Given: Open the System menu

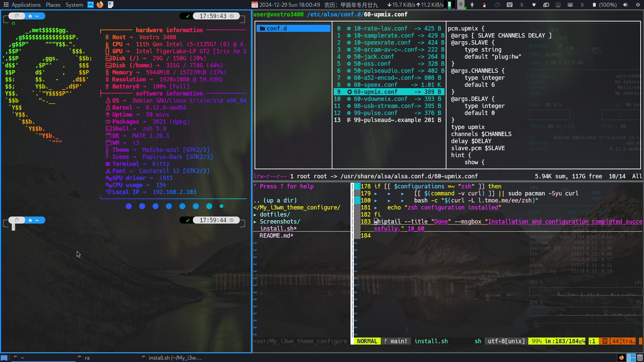Looking at the screenshot, I should (x=74, y=5).
